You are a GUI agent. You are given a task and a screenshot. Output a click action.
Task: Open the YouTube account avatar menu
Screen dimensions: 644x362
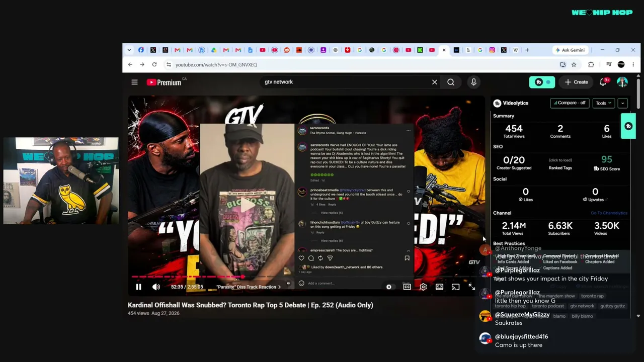coord(622,82)
